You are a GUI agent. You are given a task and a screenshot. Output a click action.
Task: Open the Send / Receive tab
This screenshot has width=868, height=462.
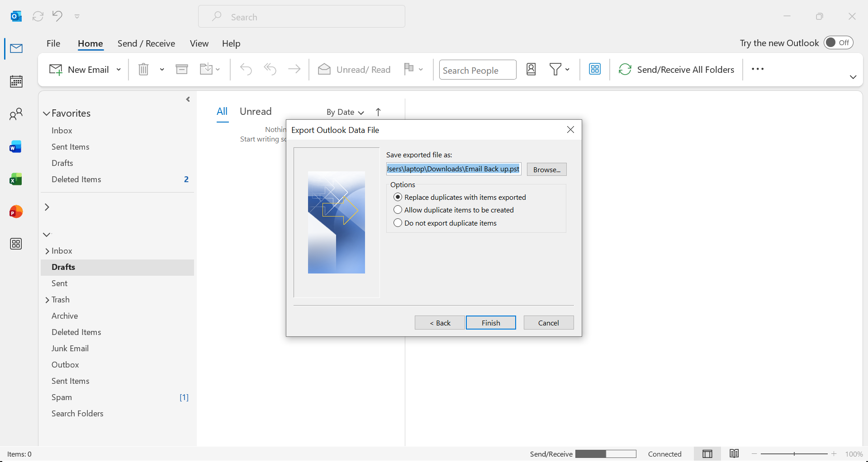point(146,43)
